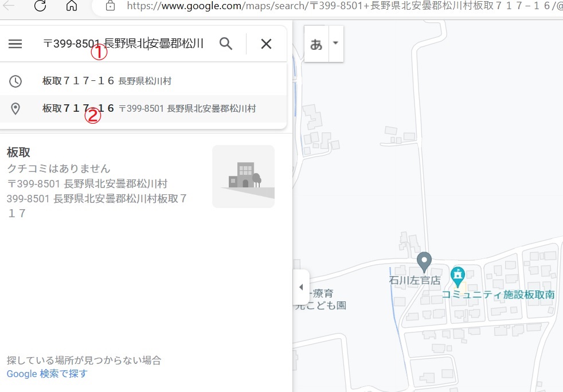Image resolution: width=563 pixels, height=392 pixels.
Task: Click the browser refresh icon
Action: click(39, 6)
